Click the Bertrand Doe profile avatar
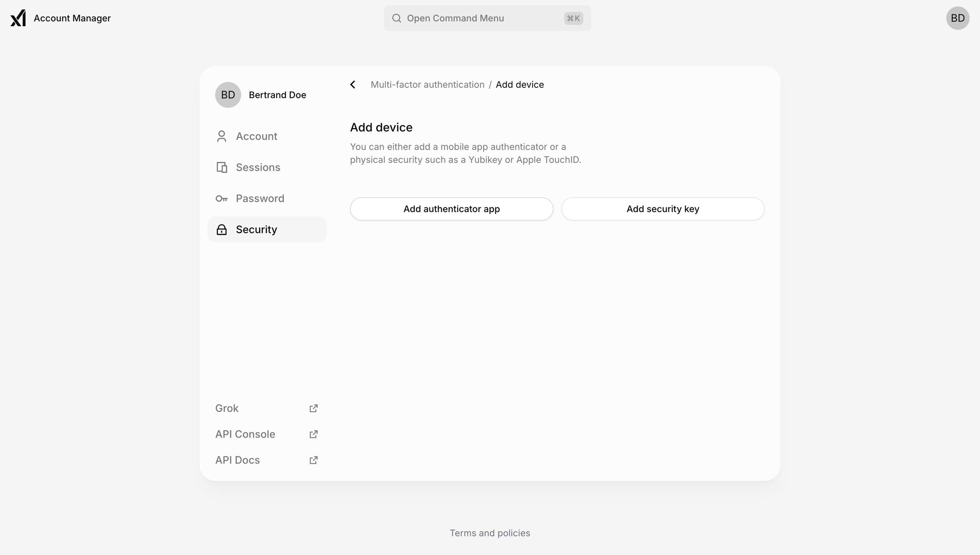980x555 pixels. click(x=228, y=95)
